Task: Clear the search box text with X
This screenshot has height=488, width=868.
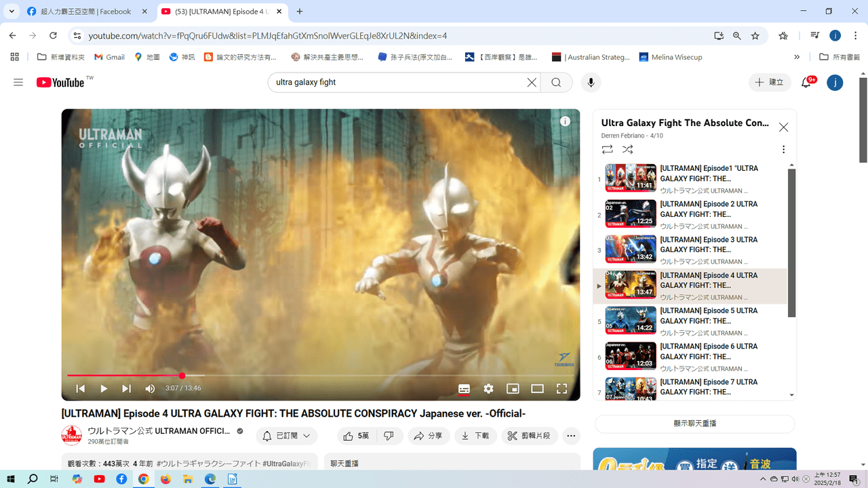Action: [532, 82]
